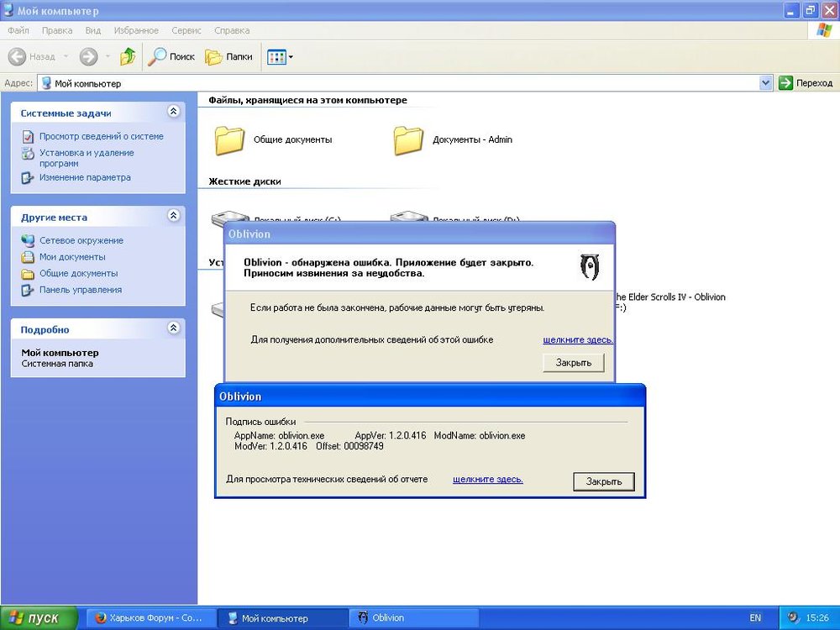Click the EN language indicator
The image size is (840, 630).
[x=755, y=617]
